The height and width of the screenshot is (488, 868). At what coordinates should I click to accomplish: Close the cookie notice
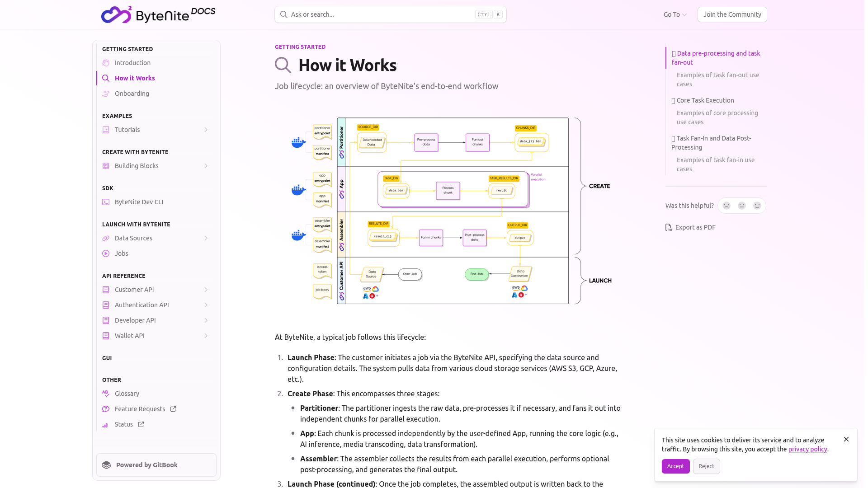click(846, 439)
